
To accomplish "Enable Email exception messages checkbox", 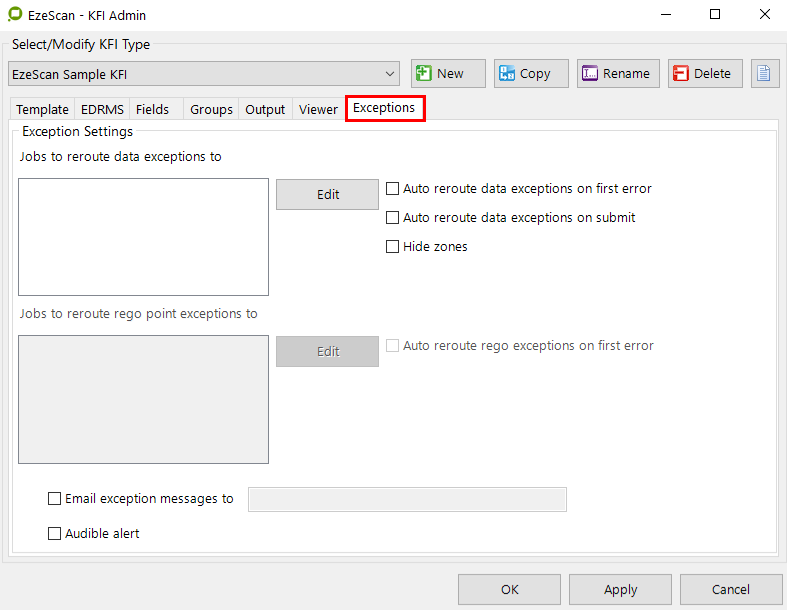I will pyautogui.click(x=55, y=498).
